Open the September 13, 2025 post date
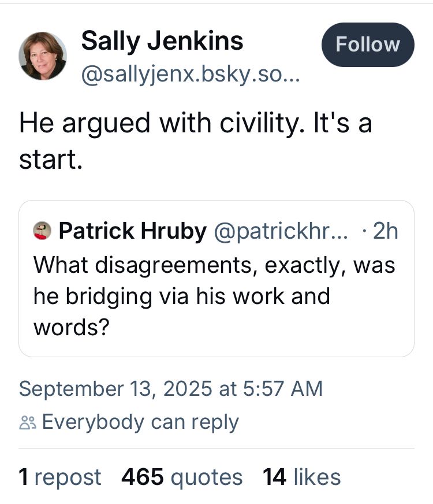Screen dimensions: 433x504 [170, 388]
